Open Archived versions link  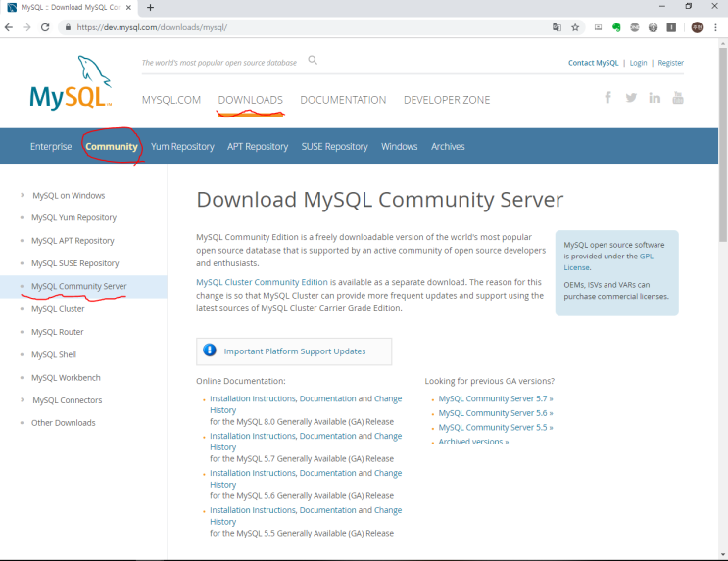click(473, 442)
